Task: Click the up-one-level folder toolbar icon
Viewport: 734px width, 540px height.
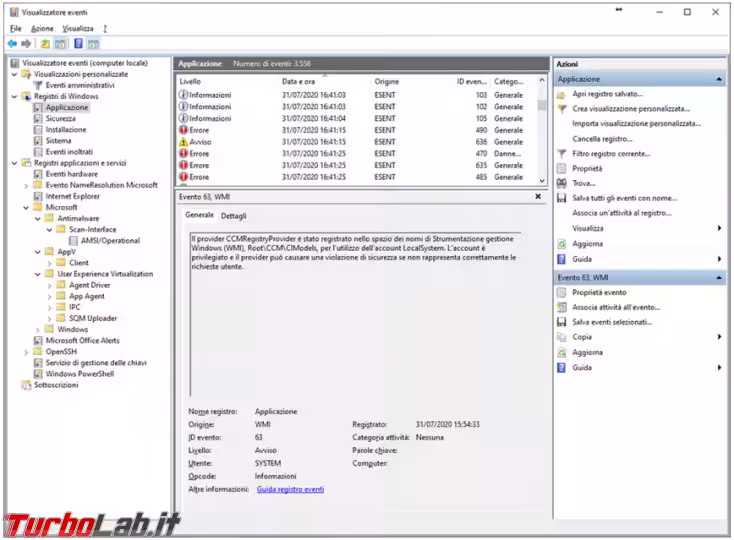Action: 45,44
